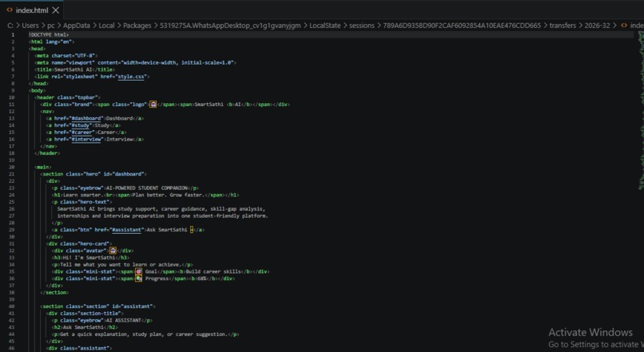Screen dimensions: 644x352
Task: Click the HTML file icon at the breadcrumb end
Action: [624, 26]
